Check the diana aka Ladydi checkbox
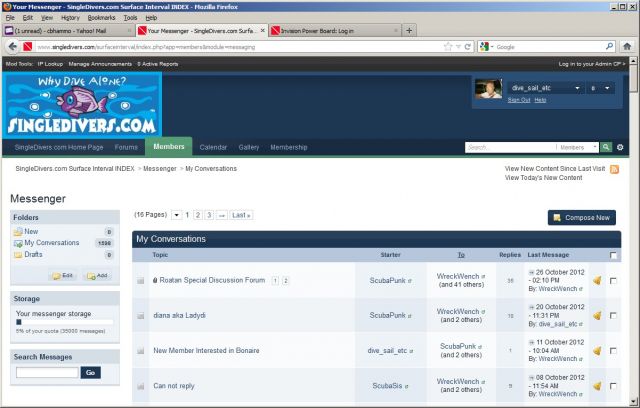640x408 pixels. (x=613, y=315)
